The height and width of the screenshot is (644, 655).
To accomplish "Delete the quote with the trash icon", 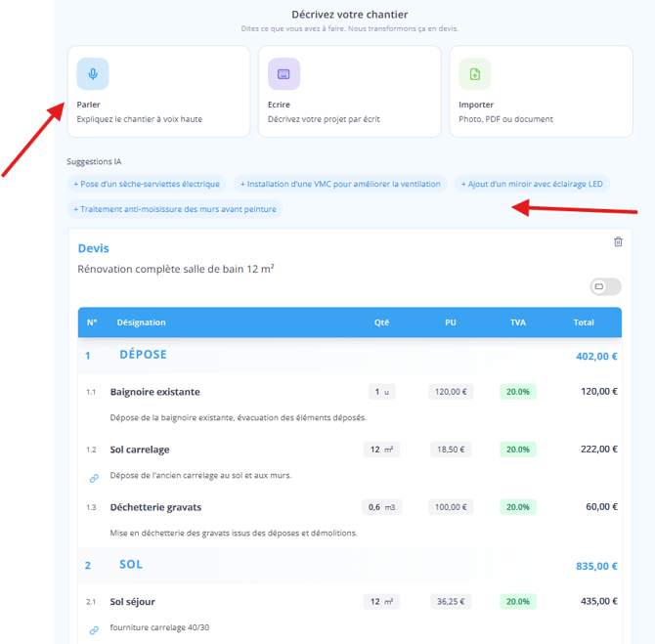I will [618, 241].
